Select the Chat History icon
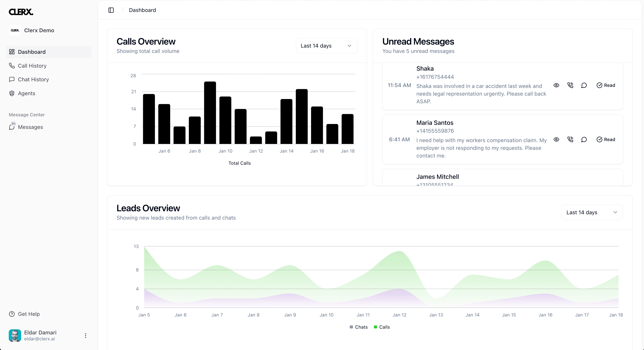 point(12,79)
